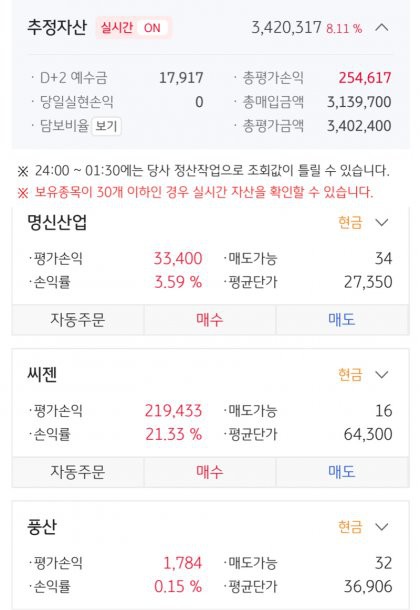Expand the 풍산 holding details

click(382, 527)
